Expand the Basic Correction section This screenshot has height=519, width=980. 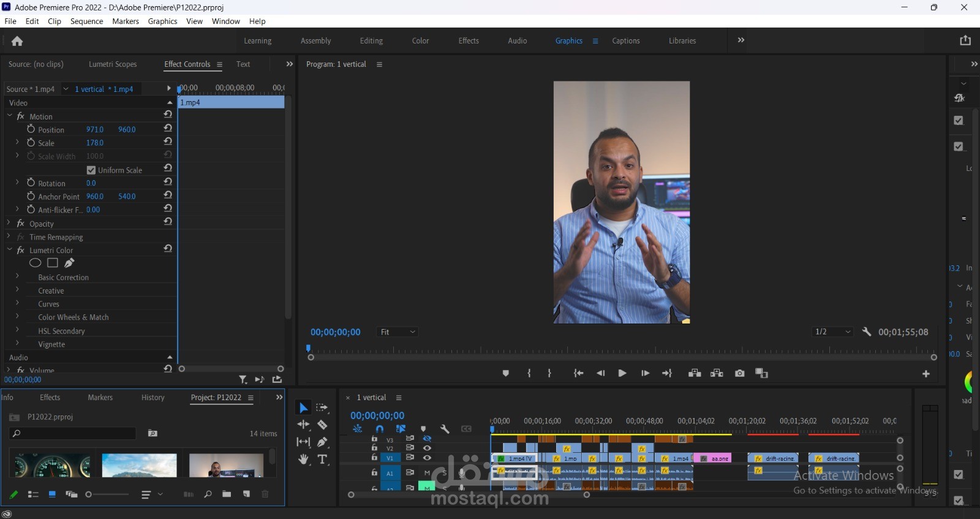[x=17, y=277]
